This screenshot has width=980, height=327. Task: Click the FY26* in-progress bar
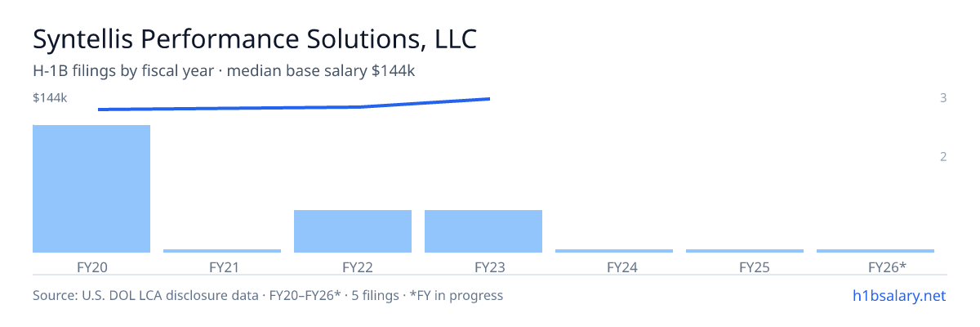click(875, 251)
